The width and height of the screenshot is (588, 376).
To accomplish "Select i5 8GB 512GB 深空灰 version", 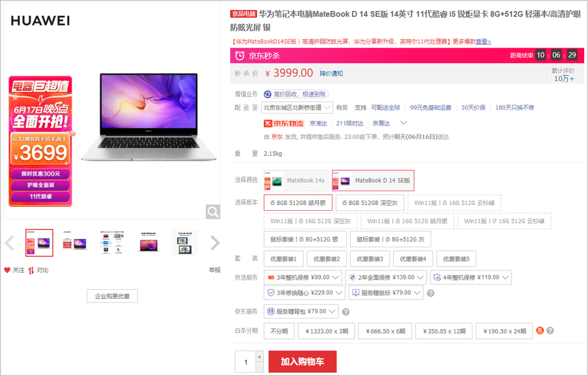I will pyautogui.click(x=370, y=203).
